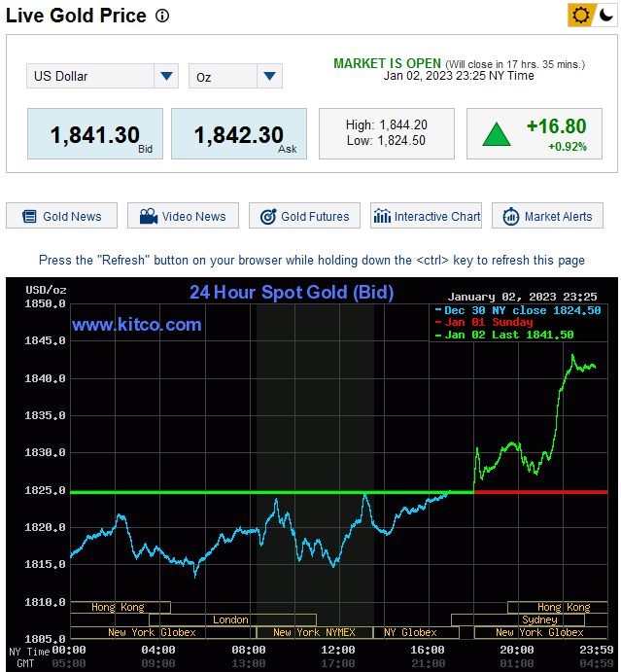This screenshot has height=672, width=621.
Task: Click the 1,841.30 Bid price box
Action: click(x=95, y=133)
